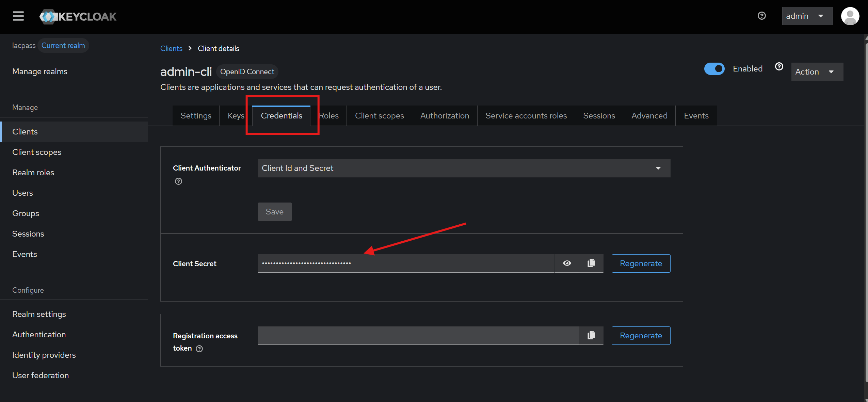
Task: Click the user avatar icon
Action: point(850,16)
